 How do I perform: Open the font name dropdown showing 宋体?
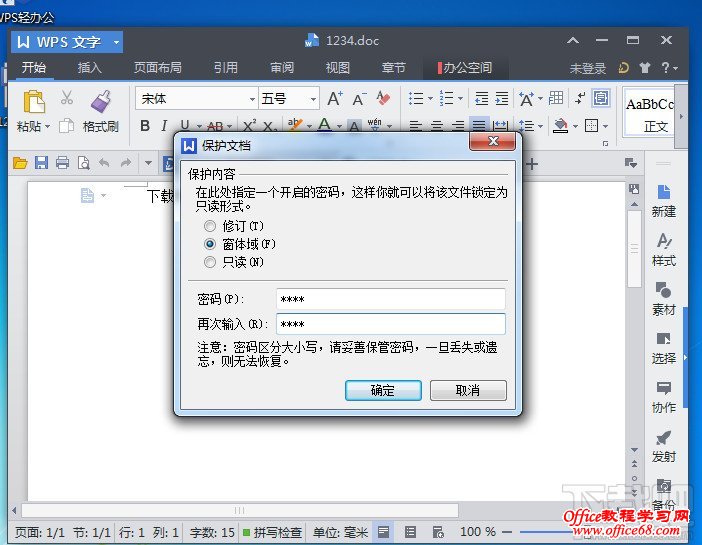pos(252,99)
